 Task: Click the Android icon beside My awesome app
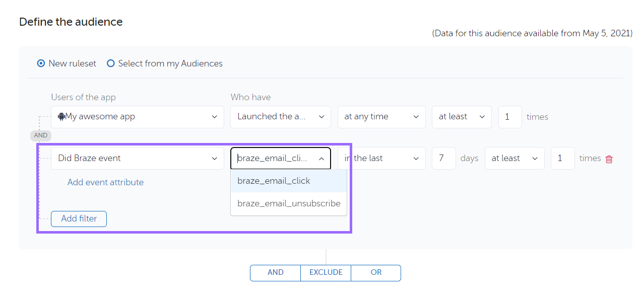(61, 117)
